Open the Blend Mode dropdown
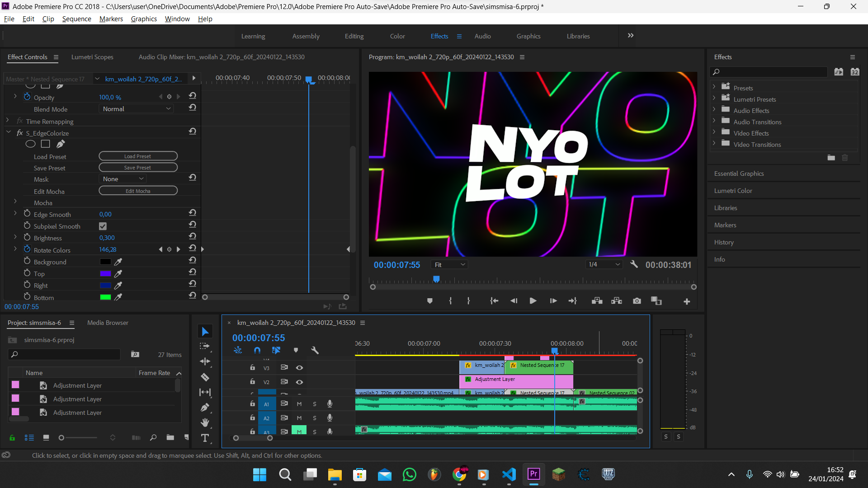Viewport: 868px width, 488px height. pos(136,109)
